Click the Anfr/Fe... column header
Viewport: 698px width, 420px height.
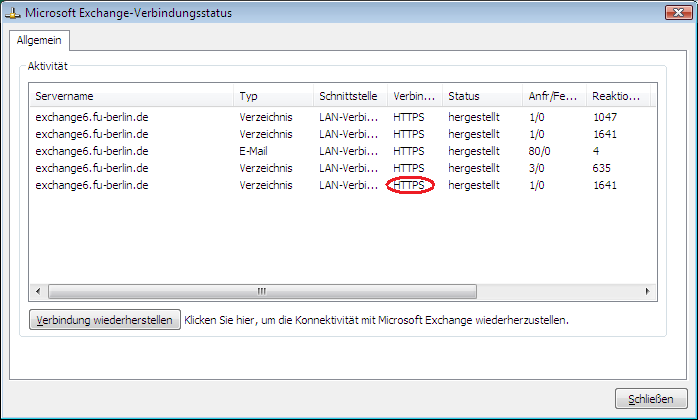(553, 96)
